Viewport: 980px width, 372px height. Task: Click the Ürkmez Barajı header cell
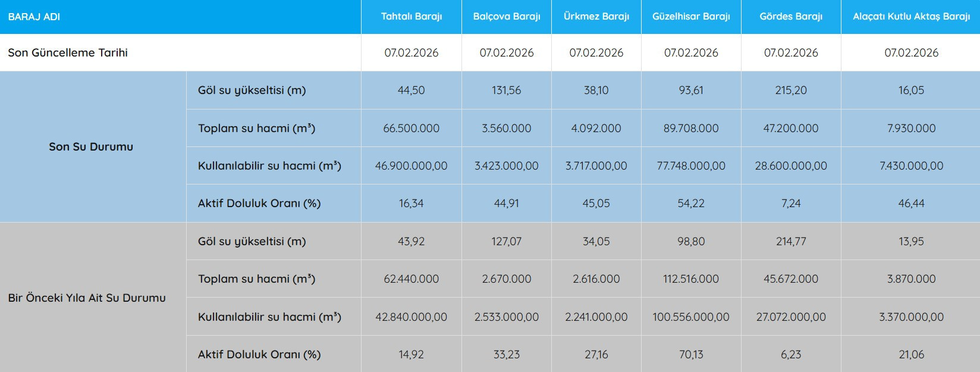pyautogui.click(x=596, y=17)
